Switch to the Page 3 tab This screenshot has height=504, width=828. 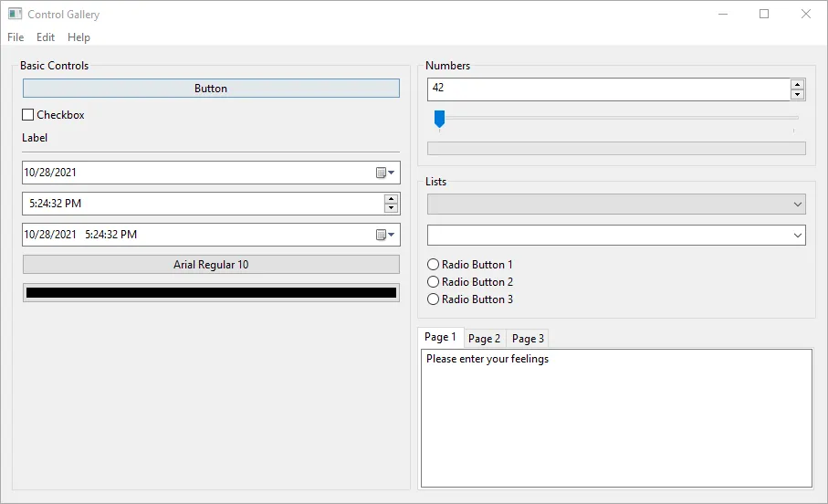[528, 339]
